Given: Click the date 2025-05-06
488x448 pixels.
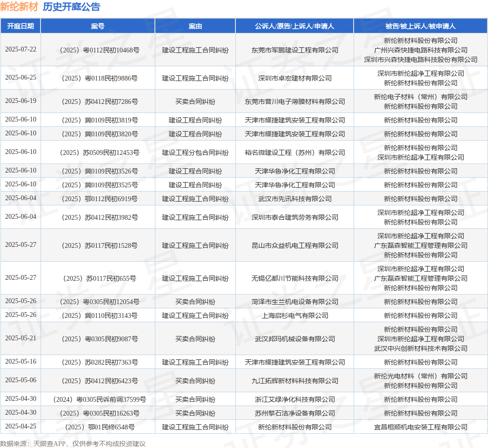Looking at the screenshot, I should click(20, 380).
